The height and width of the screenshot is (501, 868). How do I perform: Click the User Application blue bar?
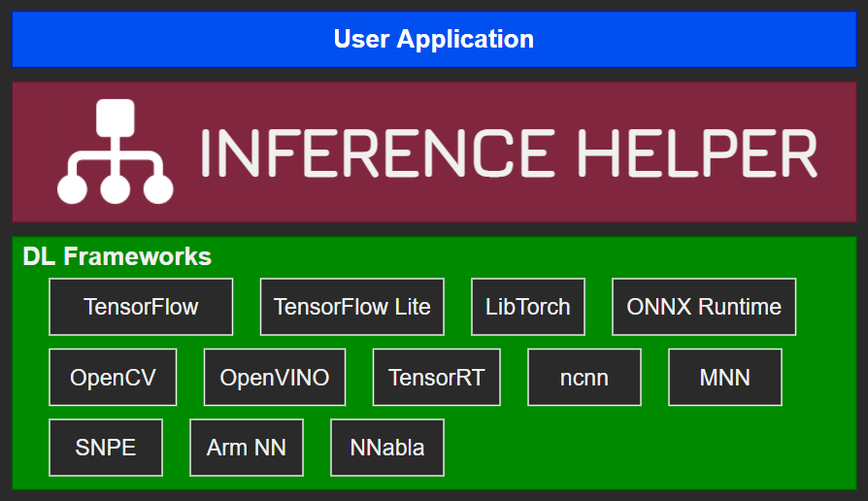[x=434, y=39]
